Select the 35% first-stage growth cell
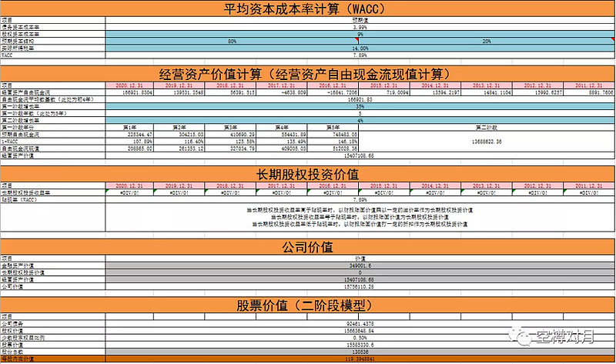Screen dimensions: 616x364 coord(360,106)
